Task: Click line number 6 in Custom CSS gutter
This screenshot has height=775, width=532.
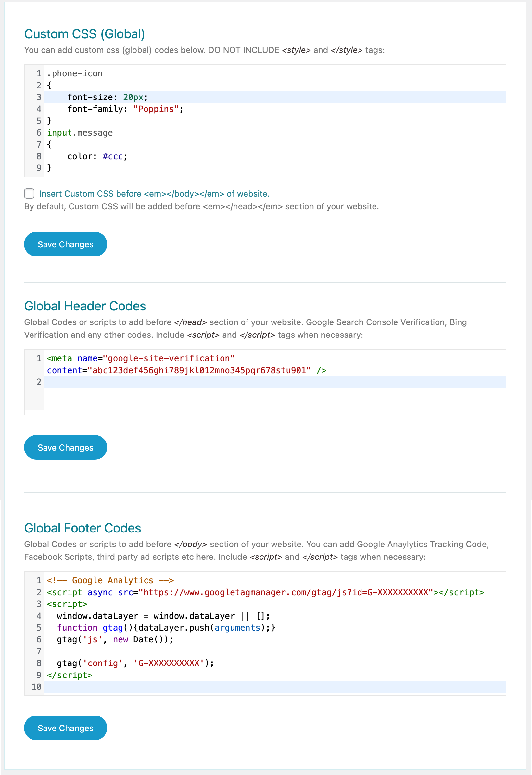Action: click(39, 133)
